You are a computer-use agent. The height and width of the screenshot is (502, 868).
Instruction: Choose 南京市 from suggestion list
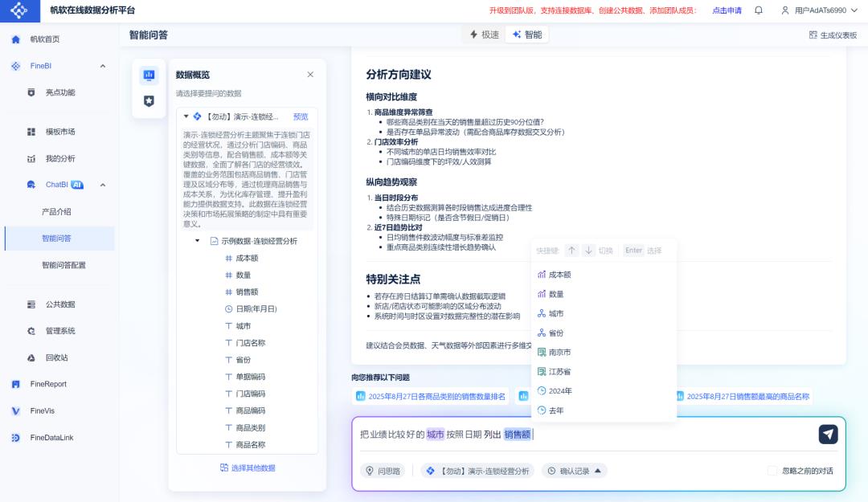559,353
